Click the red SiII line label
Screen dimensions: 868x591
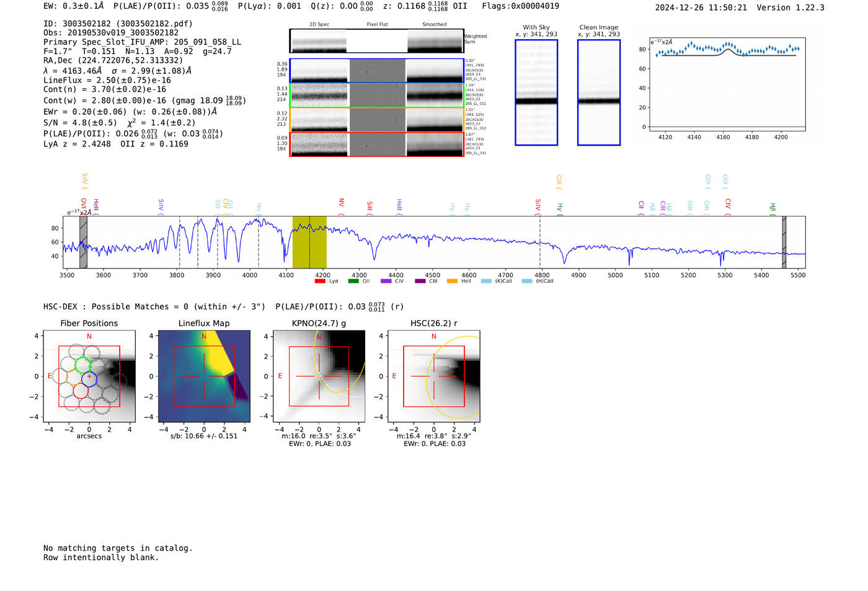[x=370, y=207]
